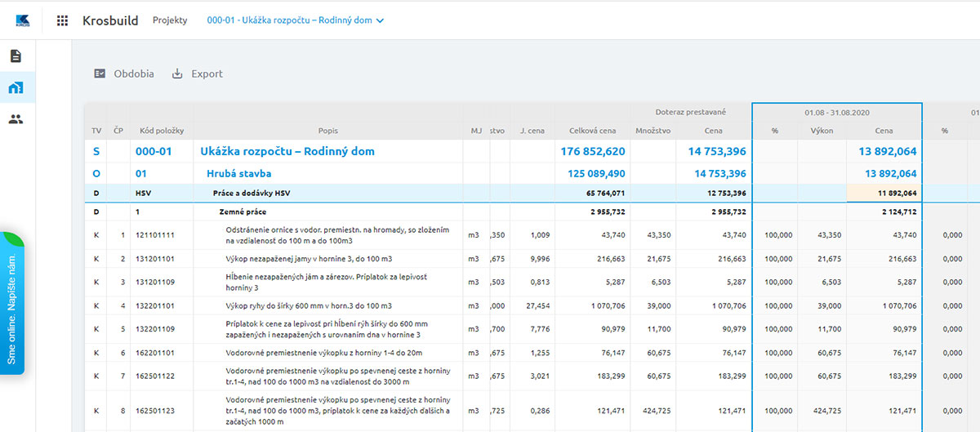This screenshot has height=432, width=980.
Task: Click 'Odstránenie ornice' description
Action: click(337, 235)
